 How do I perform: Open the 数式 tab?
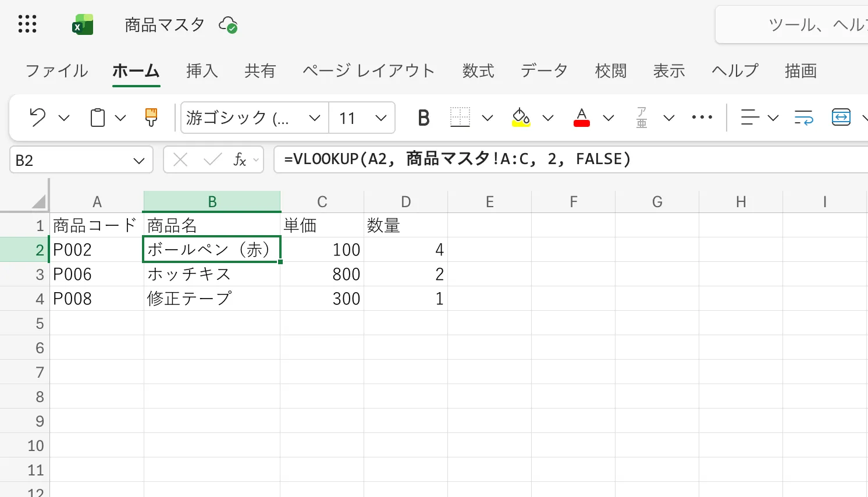tap(478, 71)
